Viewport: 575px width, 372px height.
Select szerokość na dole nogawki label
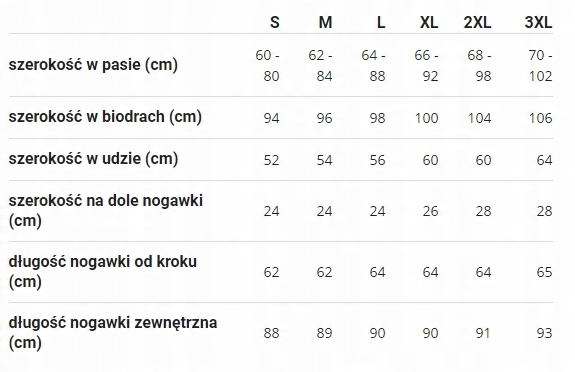click(x=106, y=211)
